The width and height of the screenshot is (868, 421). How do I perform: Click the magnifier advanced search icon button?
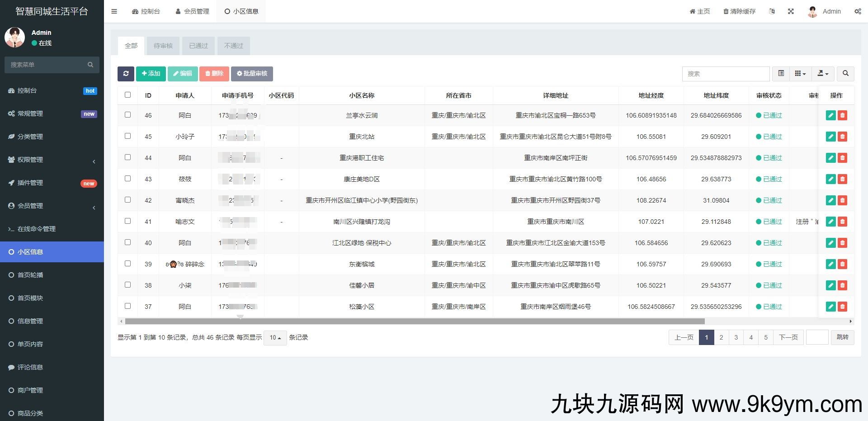[x=845, y=73]
